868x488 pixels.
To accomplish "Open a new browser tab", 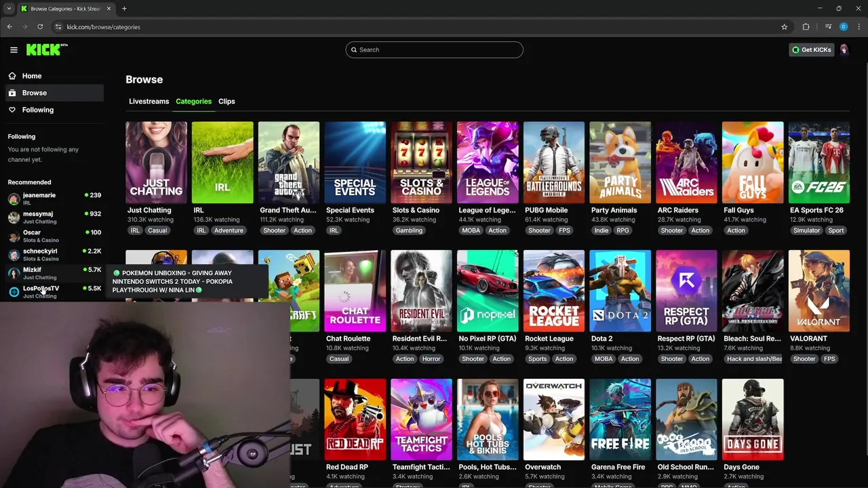I will pos(124,9).
